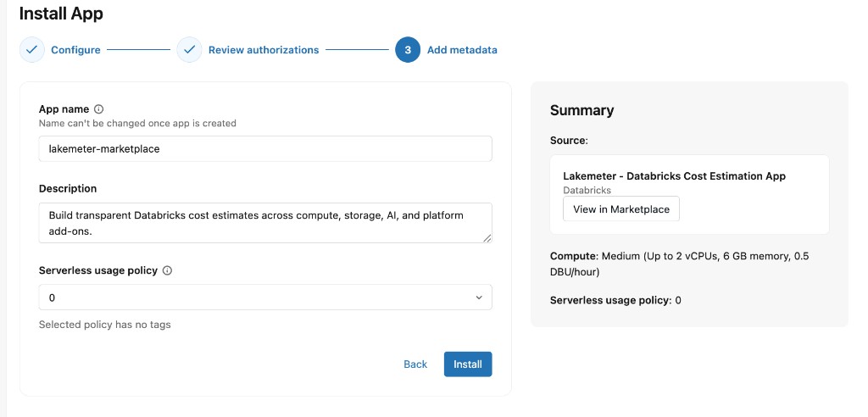The height and width of the screenshot is (417, 868).
Task: Click 'Selected policy has no tags' message
Action: coord(104,325)
